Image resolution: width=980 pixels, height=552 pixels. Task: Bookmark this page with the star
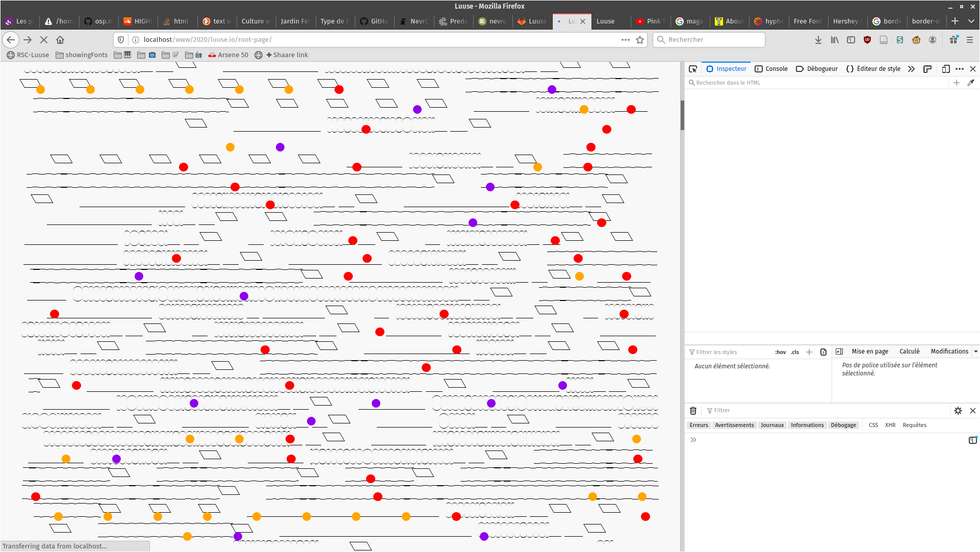click(640, 40)
